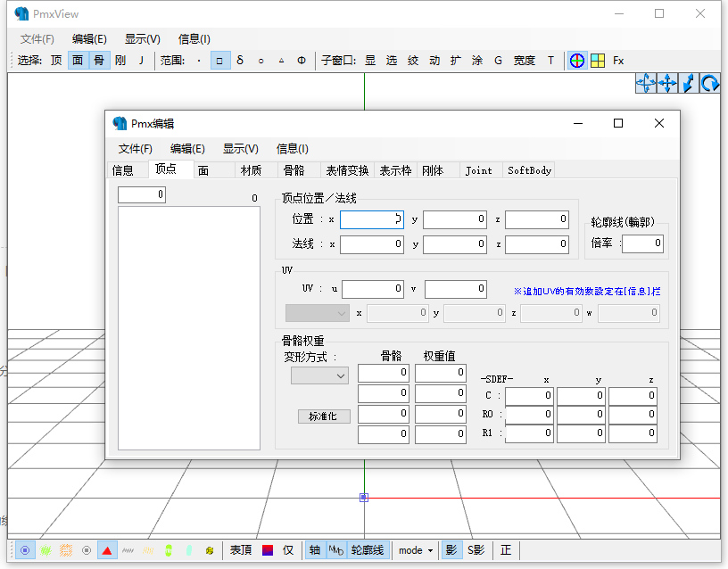This screenshot has height=569, width=728.
Task: Click the 标准化 normalize button
Action: pos(324,416)
